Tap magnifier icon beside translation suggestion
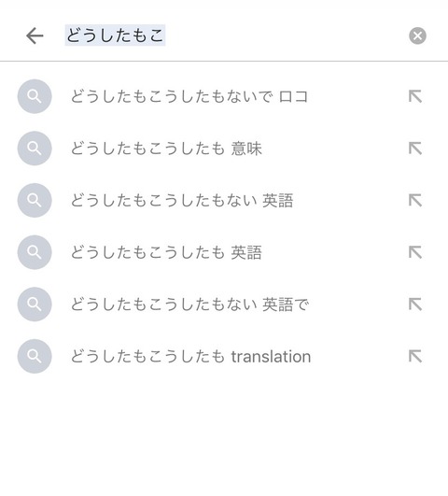Image resolution: width=448 pixels, height=496 pixels. 35,356
